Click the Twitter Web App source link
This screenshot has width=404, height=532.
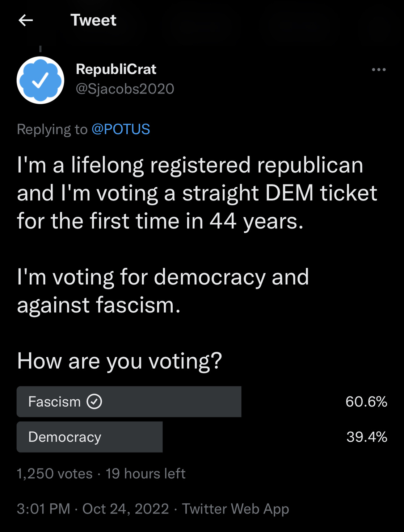[x=235, y=509]
